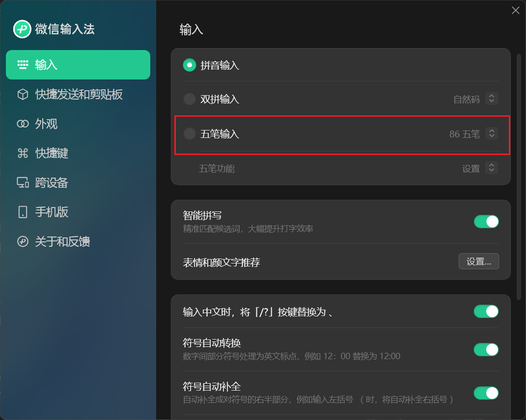Click the 关于和反馈 circle icon
The width and height of the screenshot is (526, 420).
point(23,241)
